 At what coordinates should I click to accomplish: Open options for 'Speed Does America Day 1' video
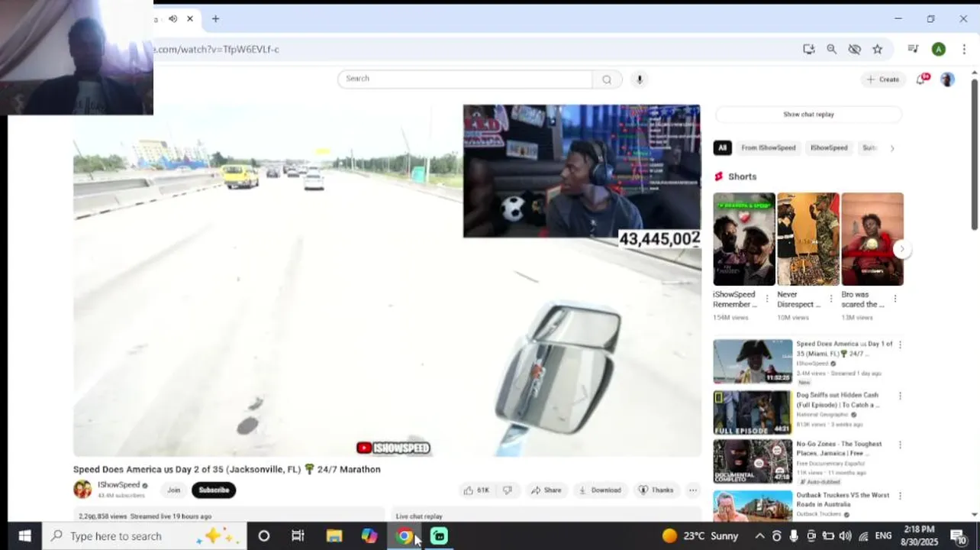900,345
